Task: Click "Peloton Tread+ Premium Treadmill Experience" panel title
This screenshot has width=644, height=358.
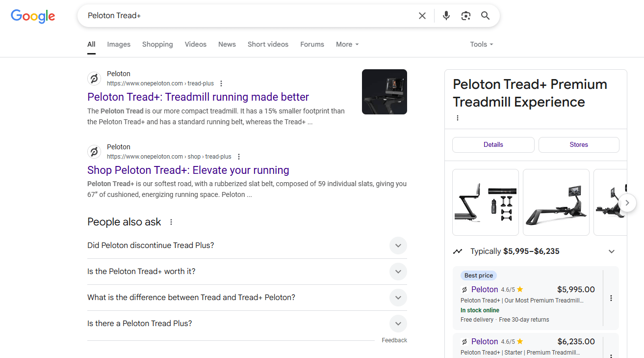Action: [x=530, y=93]
